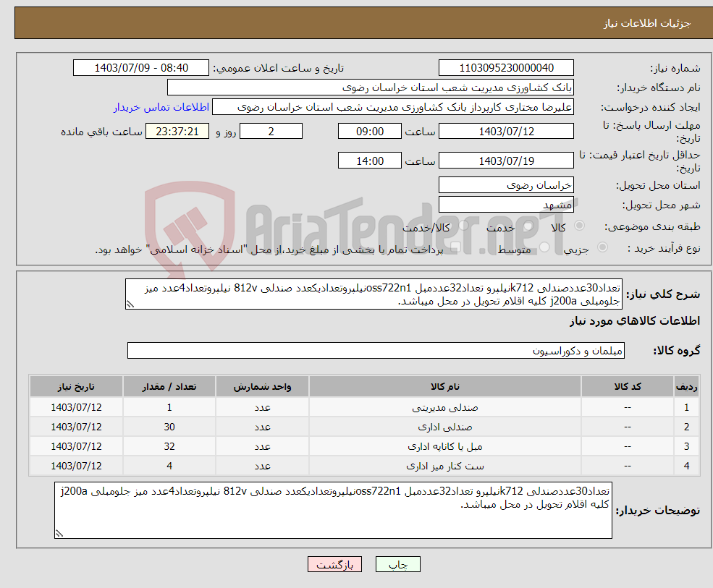
Task: Select the جزیی purchase type radio
Action: 602,247
